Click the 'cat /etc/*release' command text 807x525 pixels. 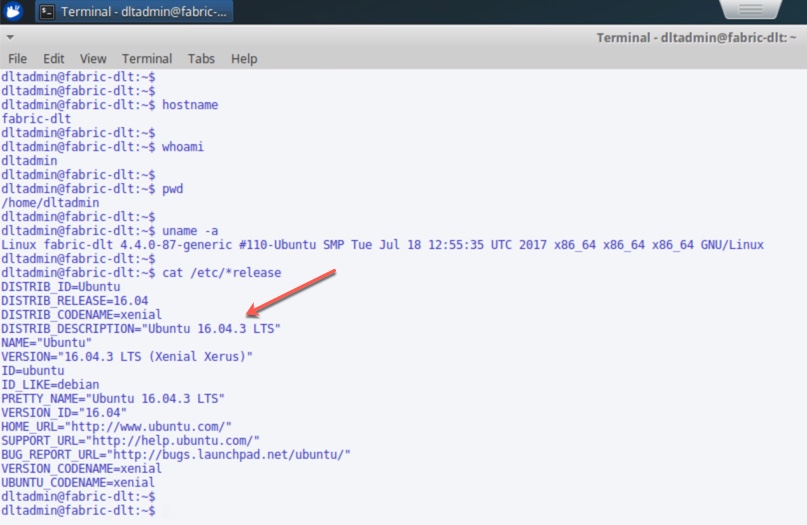(222, 273)
